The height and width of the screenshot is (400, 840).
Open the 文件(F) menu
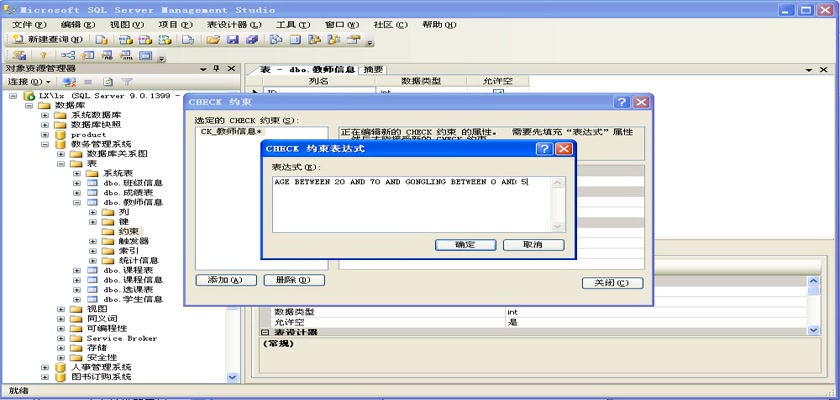[29, 25]
